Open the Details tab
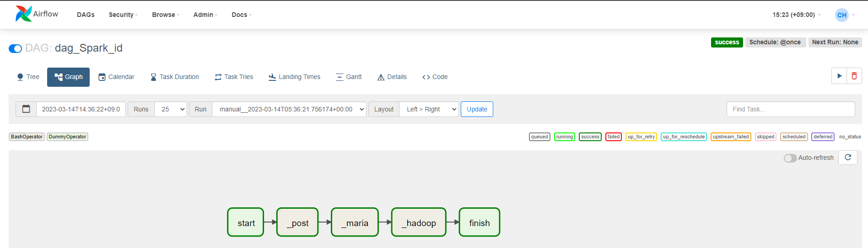 click(392, 77)
